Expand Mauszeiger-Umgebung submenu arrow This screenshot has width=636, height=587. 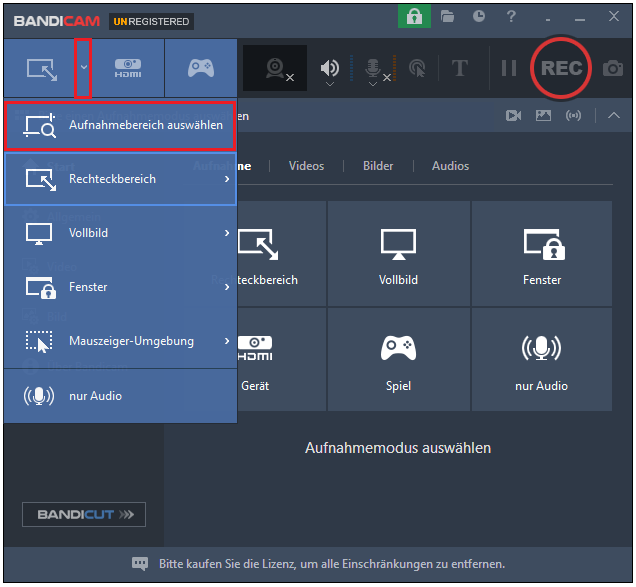(227, 341)
